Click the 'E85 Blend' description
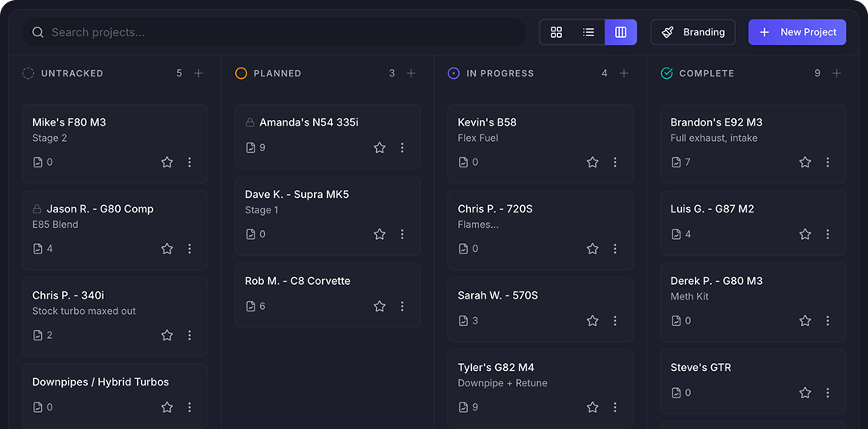This screenshot has height=429, width=868. tap(56, 225)
